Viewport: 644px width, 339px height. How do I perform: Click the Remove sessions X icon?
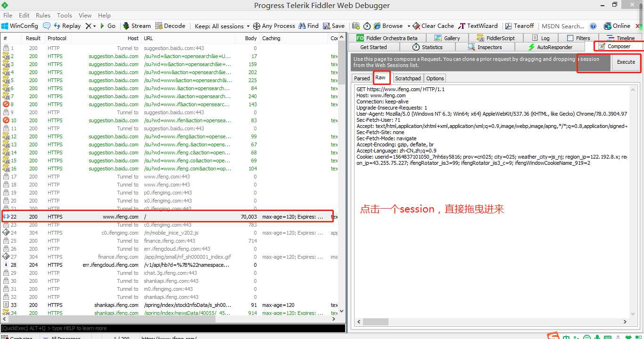(89, 26)
